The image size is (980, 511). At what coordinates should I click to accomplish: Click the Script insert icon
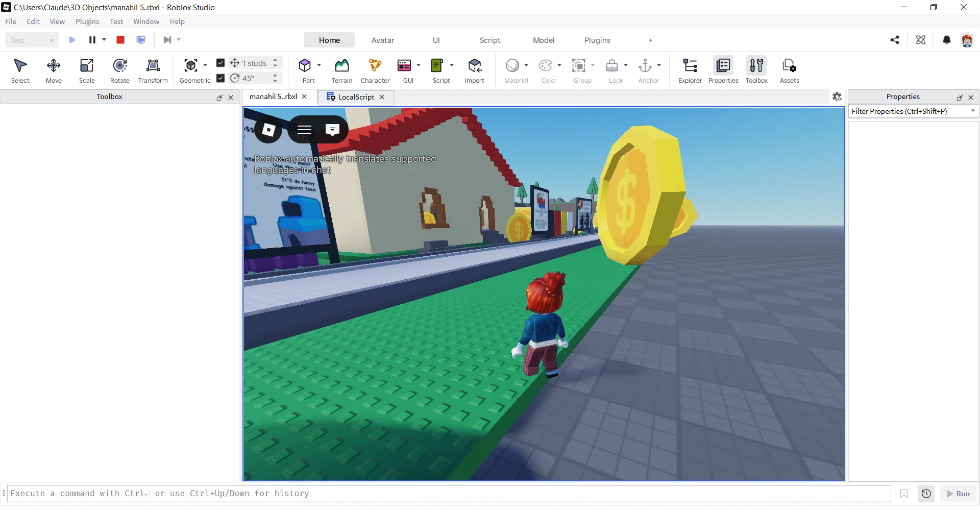[437, 65]
